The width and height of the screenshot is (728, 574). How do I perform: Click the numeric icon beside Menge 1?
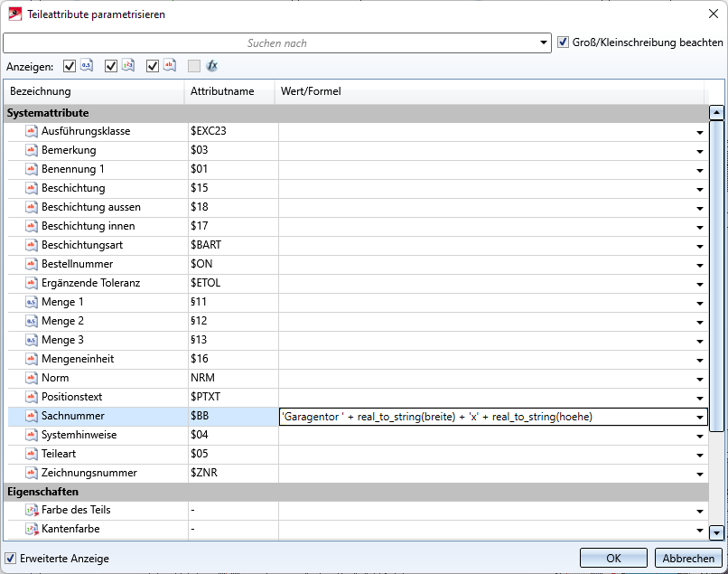point(32,302)
